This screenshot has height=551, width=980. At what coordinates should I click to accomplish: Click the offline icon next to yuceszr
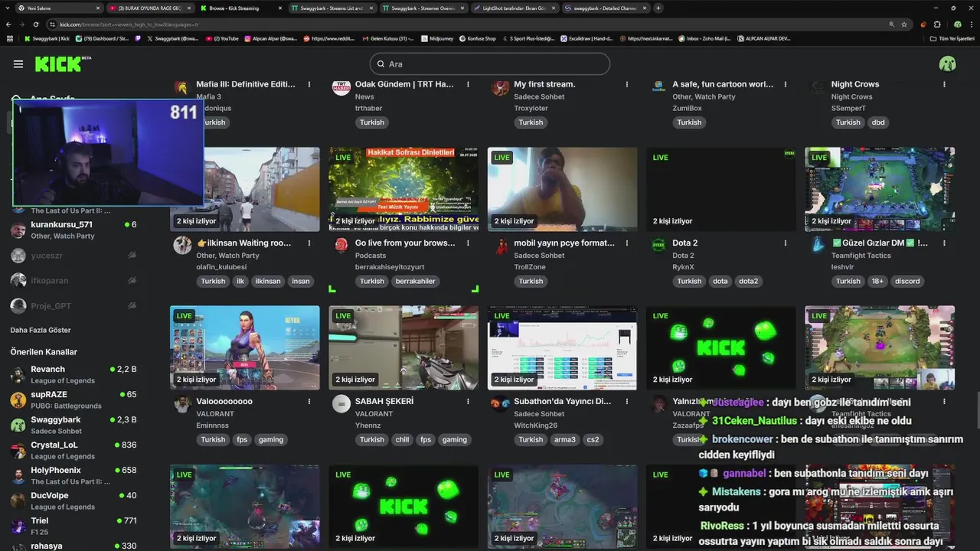pyautogui.click(x=132, y=256)
